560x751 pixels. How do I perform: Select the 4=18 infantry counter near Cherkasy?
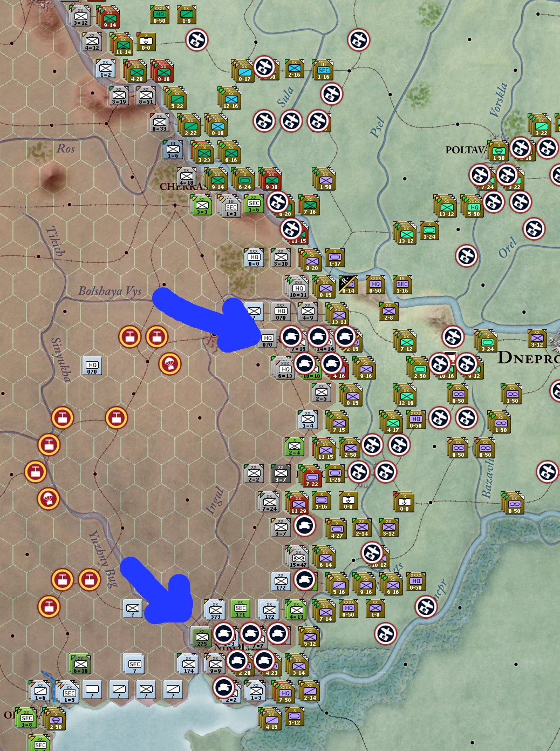[x=186, y=177]
